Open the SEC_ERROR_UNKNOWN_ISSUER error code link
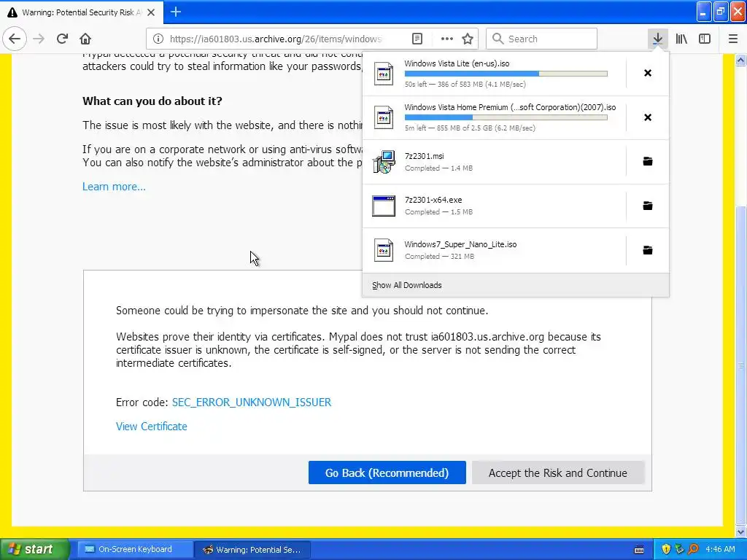 point(252,402)
